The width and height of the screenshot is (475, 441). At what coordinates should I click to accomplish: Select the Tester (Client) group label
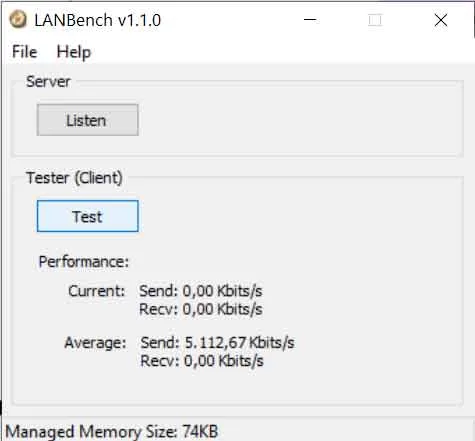[74, 178]
